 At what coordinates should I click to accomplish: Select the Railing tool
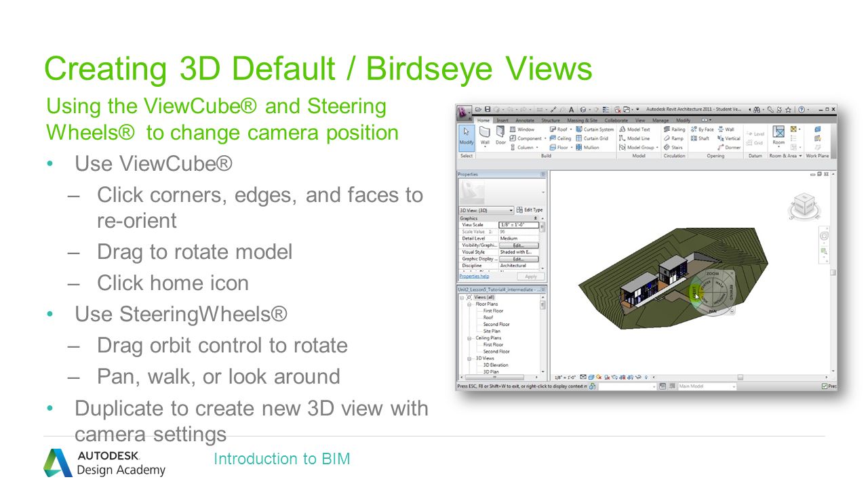coord(674,129)
